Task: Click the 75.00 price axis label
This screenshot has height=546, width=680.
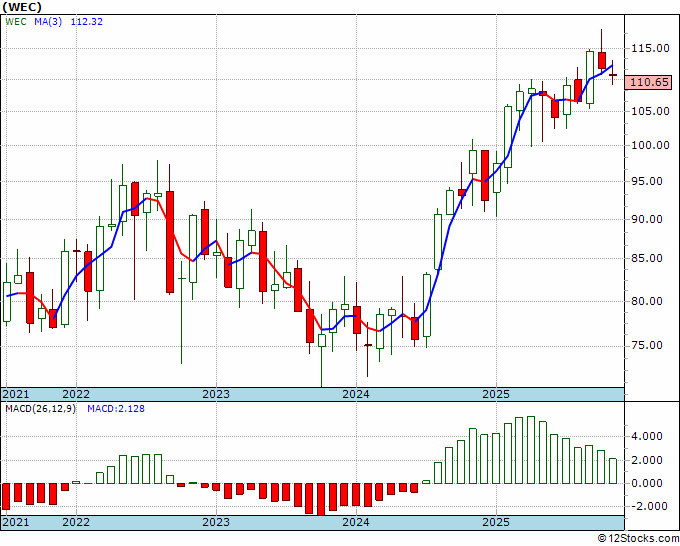Action: 647,345
